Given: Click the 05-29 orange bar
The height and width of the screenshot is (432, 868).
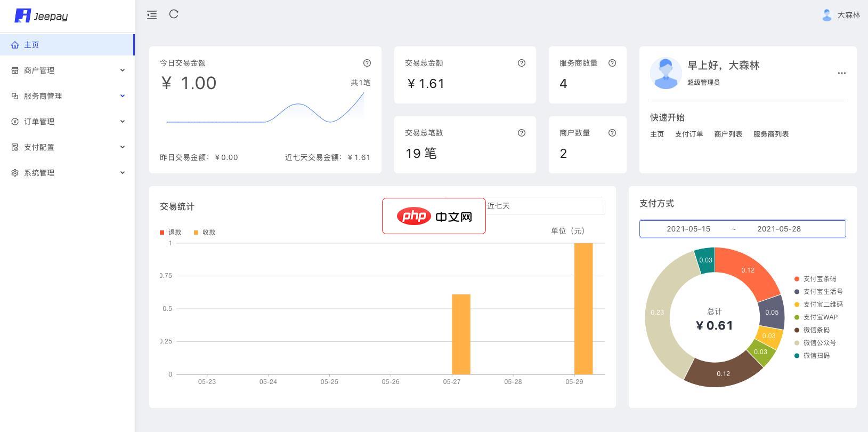Looking at the screenshot, I should click(x=583, y=309).
